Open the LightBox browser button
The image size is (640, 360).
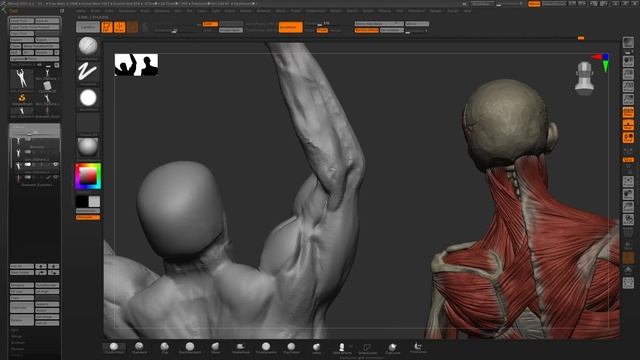click(88, 27)
